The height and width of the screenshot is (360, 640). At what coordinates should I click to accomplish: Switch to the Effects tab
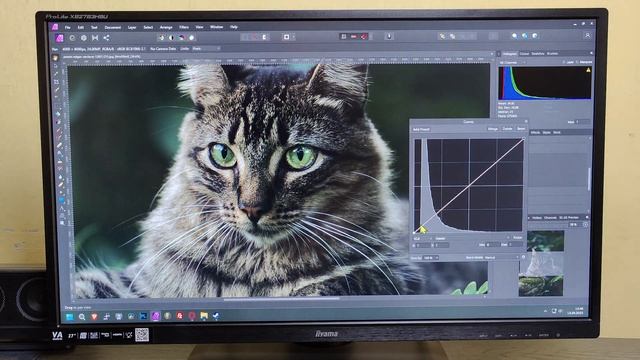(535, 133)
